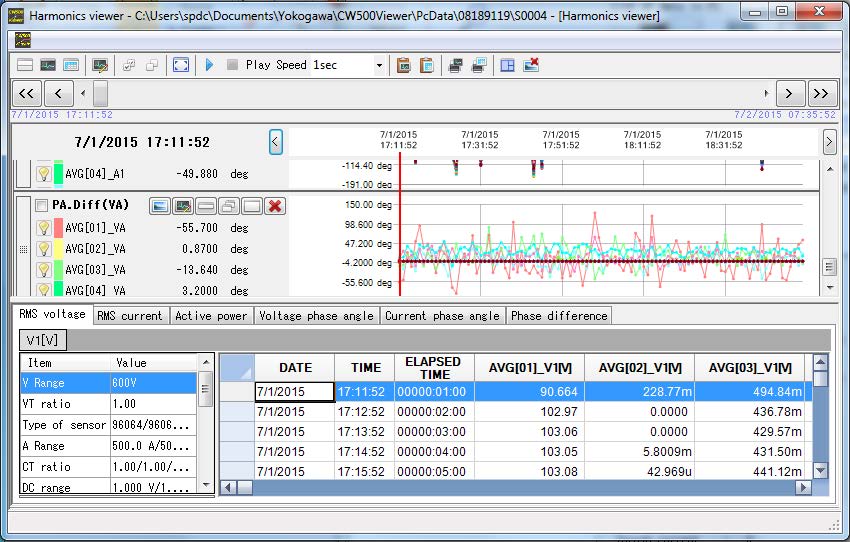Toggle AVG[04]_VA lightbulb visibility
Image resolution: width=850 pixels, height=542 pixels.
(44, 290)
